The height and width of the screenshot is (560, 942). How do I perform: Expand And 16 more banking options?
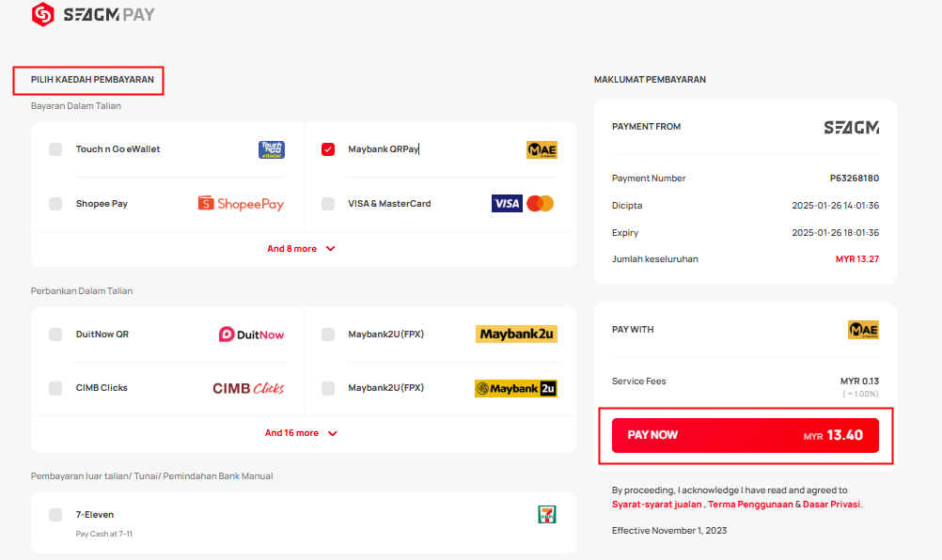coord(301,433)
